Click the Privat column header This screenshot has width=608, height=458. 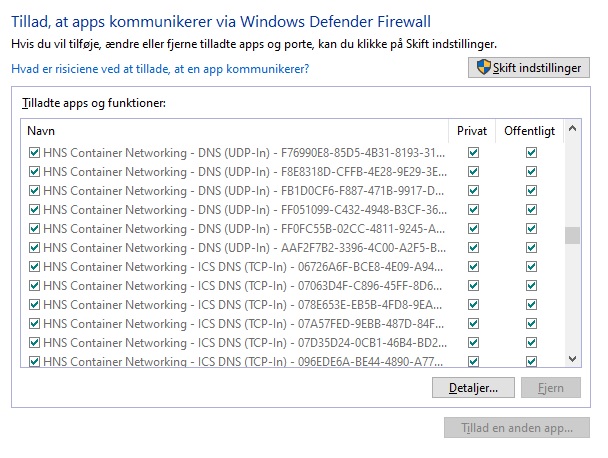pos(472,131)
